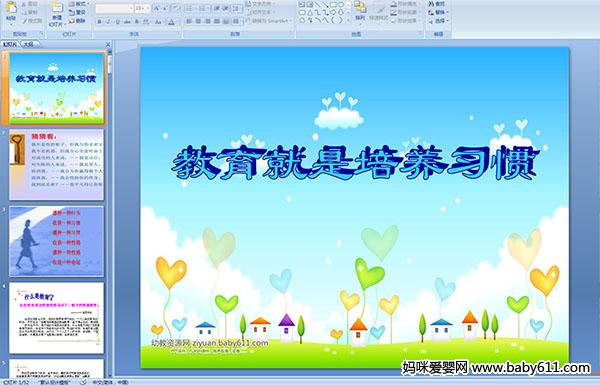Expand the Select dropdown in editing group
This screenshot has width=600, height=385.
coord(439,21)
